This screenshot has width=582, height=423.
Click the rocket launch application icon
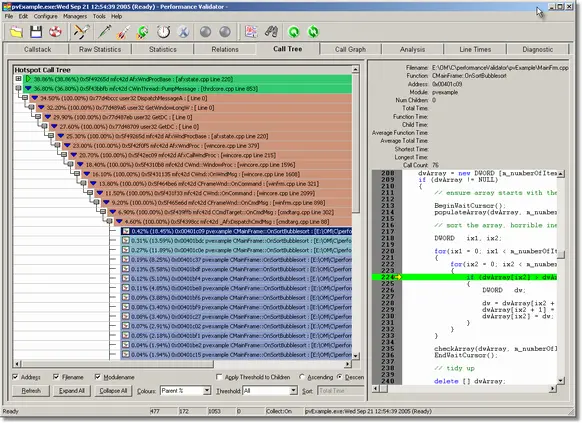pos(123,32)
